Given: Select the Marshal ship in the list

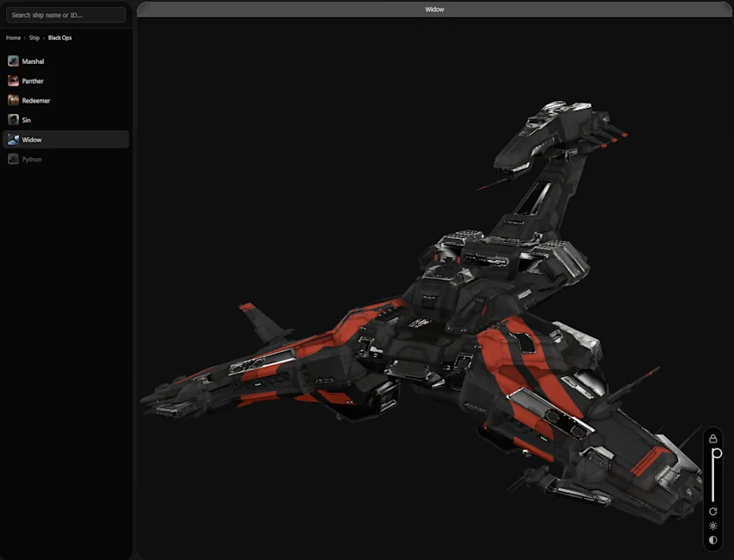Looking at the screenshot, I should coord(66,61).
